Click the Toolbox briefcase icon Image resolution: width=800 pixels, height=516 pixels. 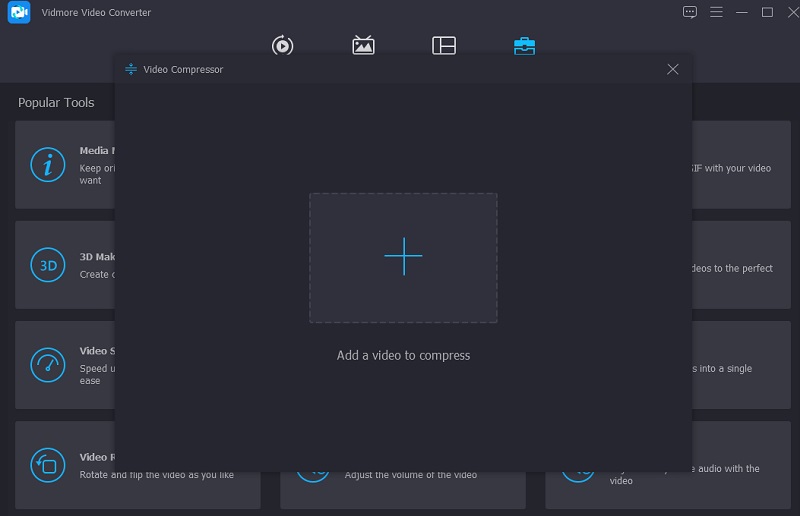click(x=524, y=45)
